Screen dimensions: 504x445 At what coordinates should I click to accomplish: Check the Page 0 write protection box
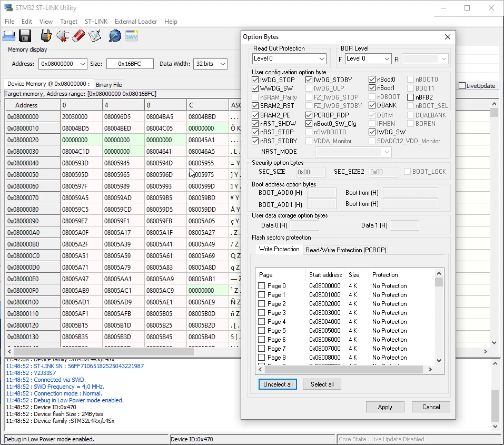pos(262,285)
